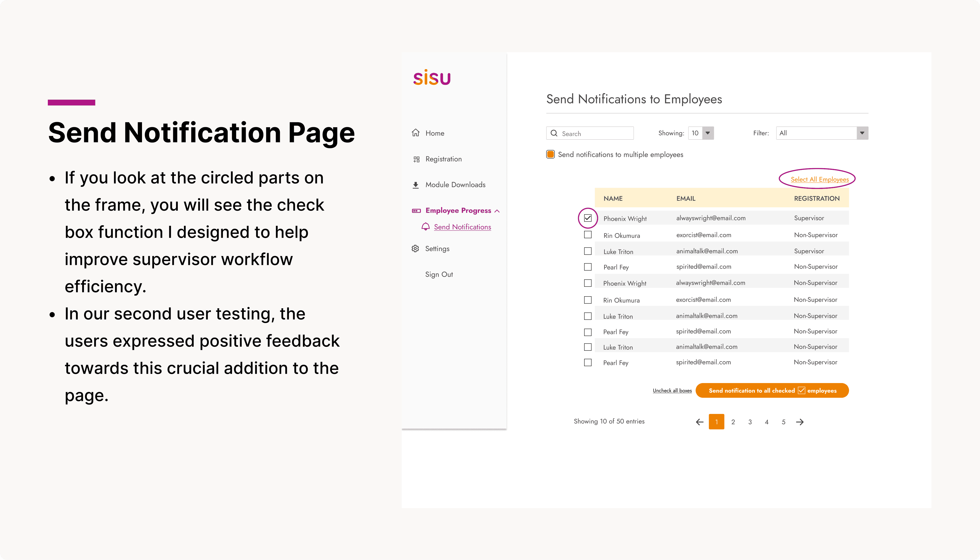The height and width of the screenshot is (560, 980).
Task: Go to page 4
Action: click(767, 422)
